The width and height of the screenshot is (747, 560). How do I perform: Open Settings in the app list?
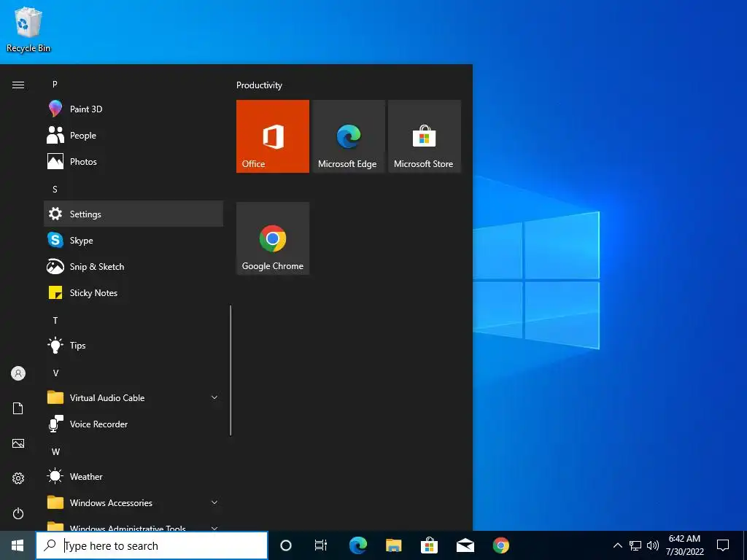pyautogui.click(x=133, y=214)
